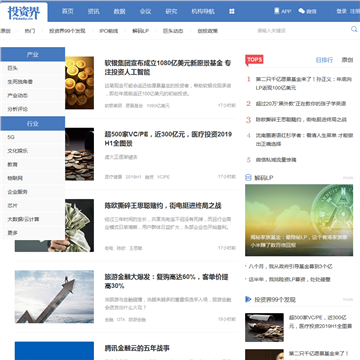Open ranking item 2 about 超过20万黑外教

301,104
